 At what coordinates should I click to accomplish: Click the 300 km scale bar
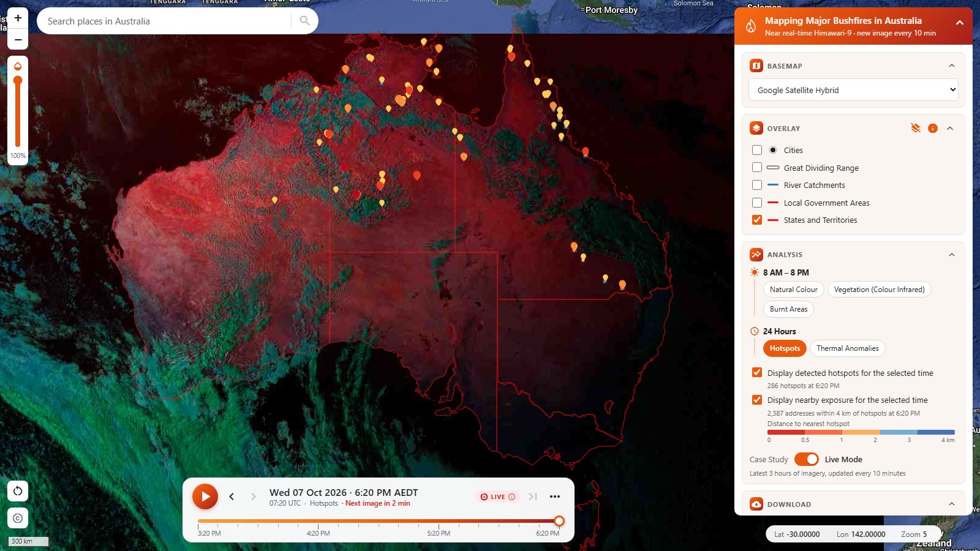coord(28,541)
